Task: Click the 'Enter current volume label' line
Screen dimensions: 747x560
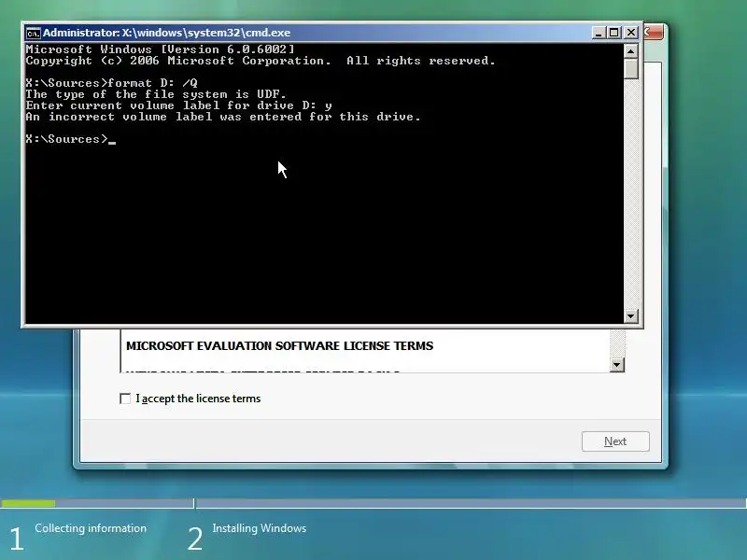Action: pos(178,105)
